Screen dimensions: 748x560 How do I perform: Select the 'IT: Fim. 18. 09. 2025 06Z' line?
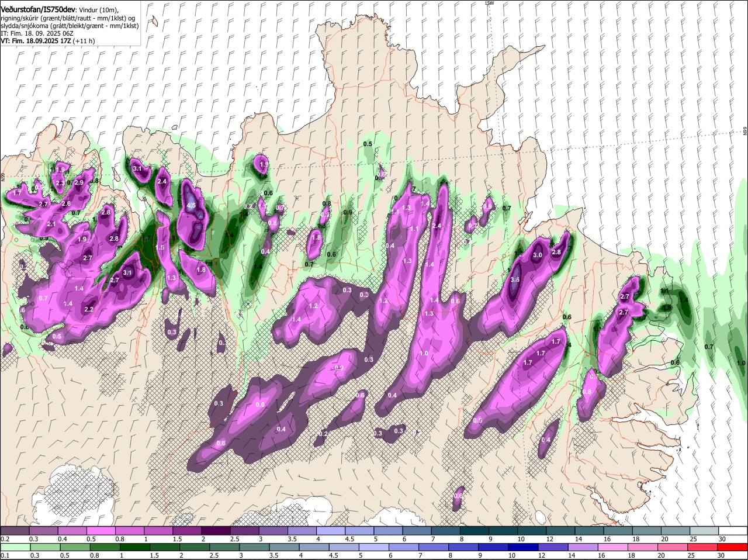coord(37,33)
